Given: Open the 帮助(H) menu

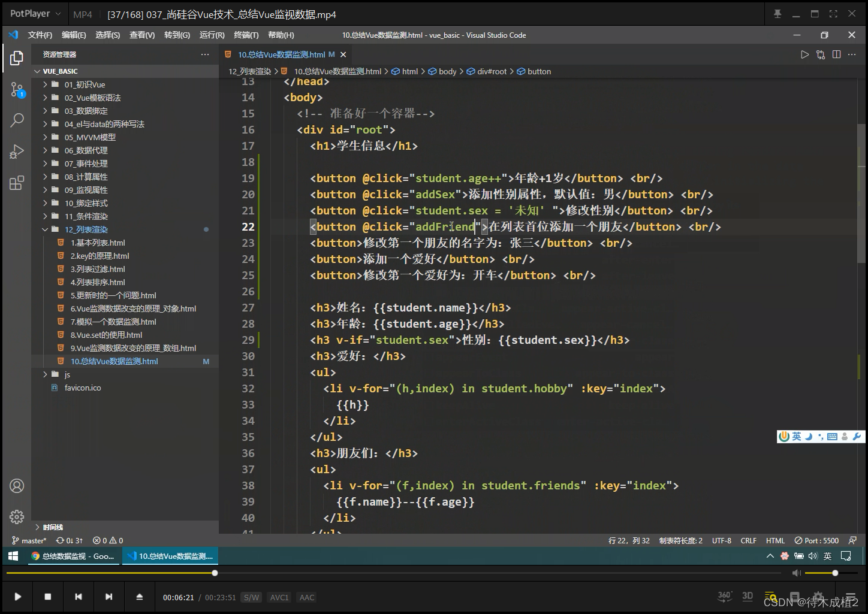Looking at the screenshot, I should (281, 35).
